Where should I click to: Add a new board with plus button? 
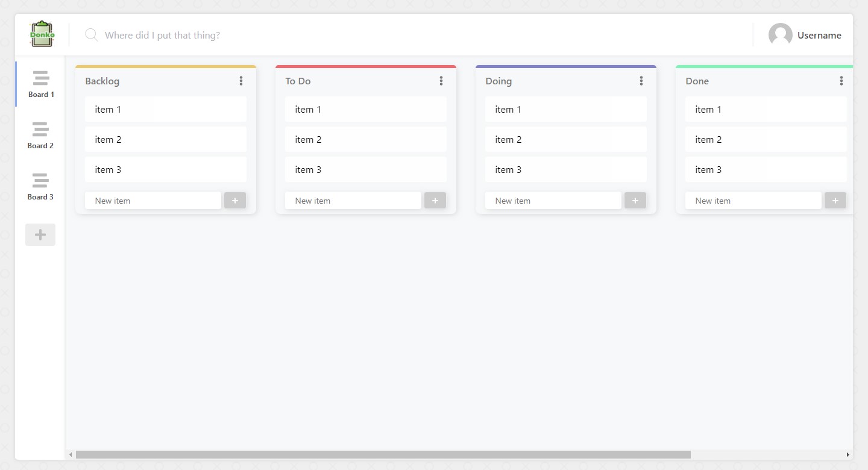click(40, 234)
